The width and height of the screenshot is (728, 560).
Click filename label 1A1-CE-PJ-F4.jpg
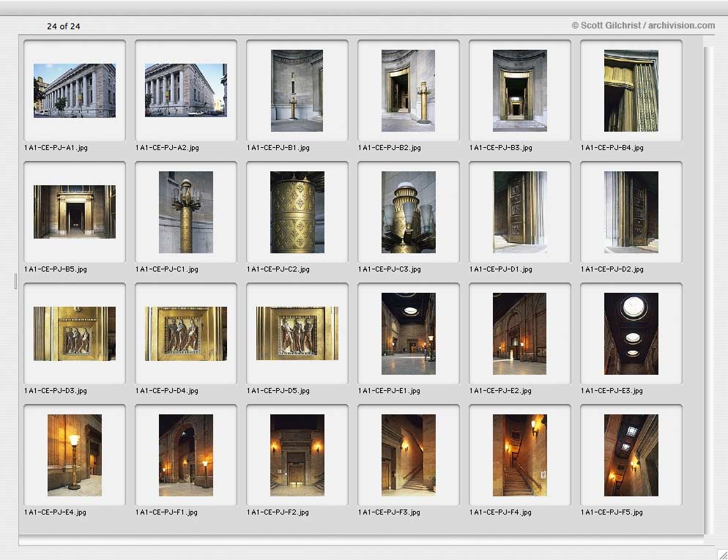(x=500, y=512)
